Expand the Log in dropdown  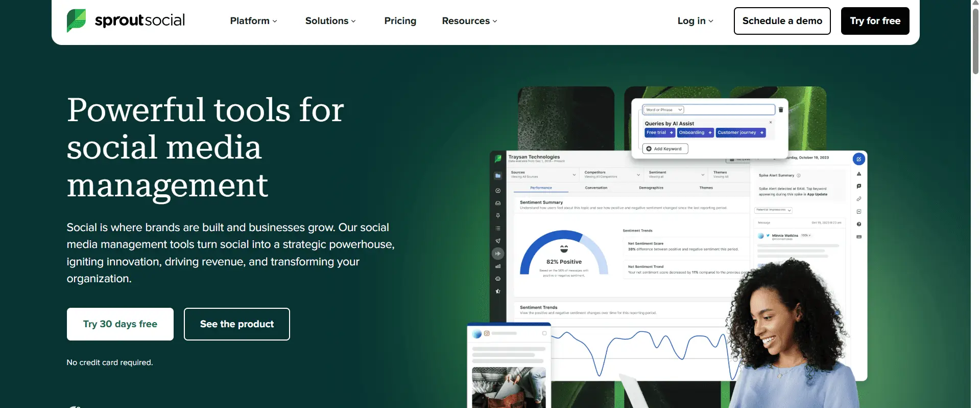[x=695, y=21]
